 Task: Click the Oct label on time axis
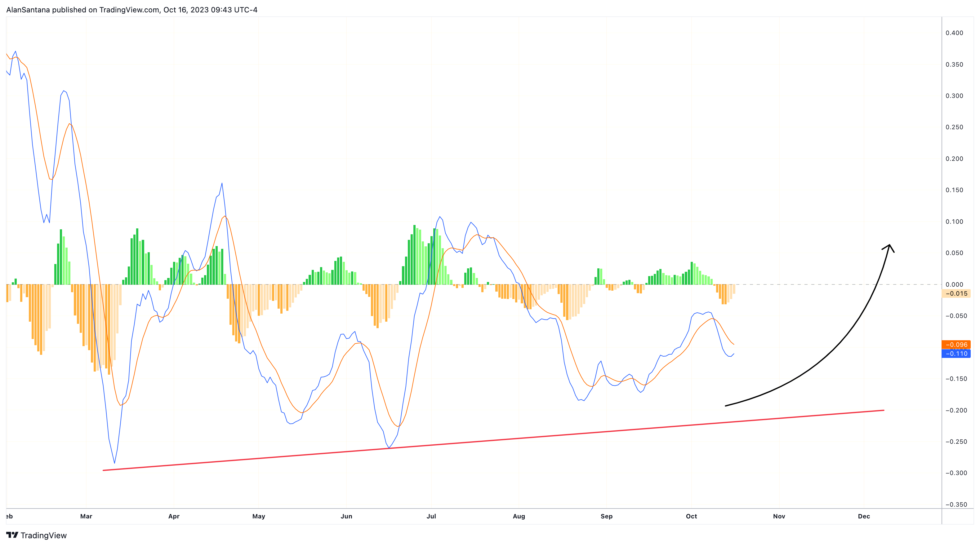click(x=692, y=516)
